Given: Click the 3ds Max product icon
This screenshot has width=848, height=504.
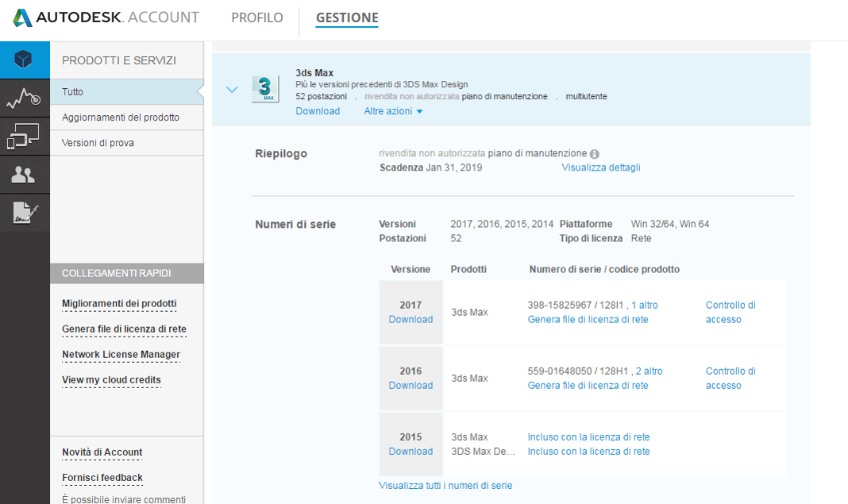Looking at the screenshot, I should click(x=265, y=89).
